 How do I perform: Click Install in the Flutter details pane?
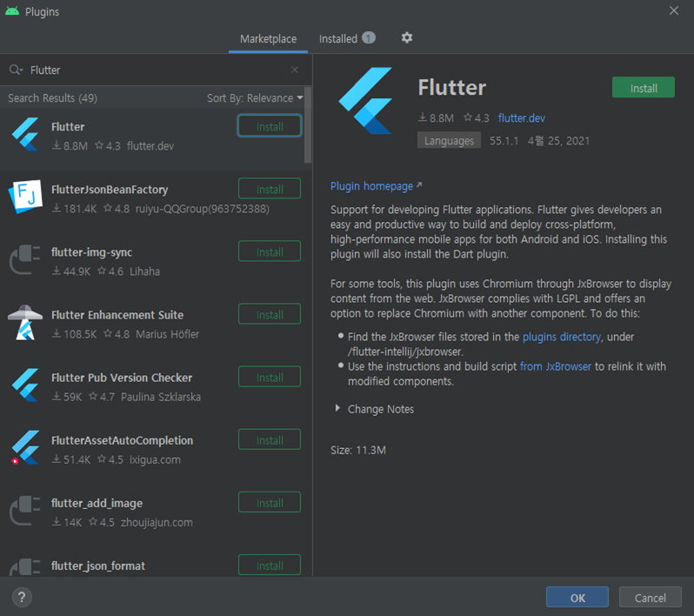[644, 88]
